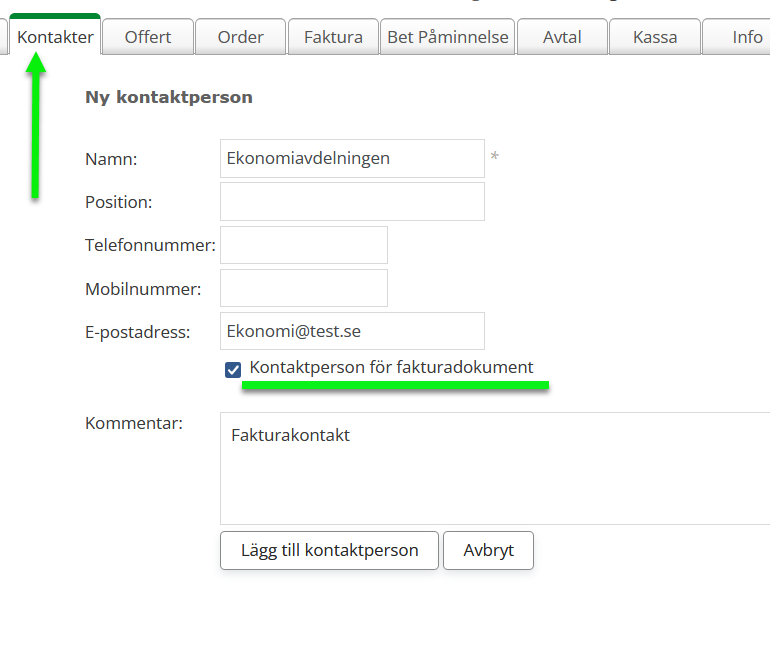Switch to the Kontakter tab

56,37
